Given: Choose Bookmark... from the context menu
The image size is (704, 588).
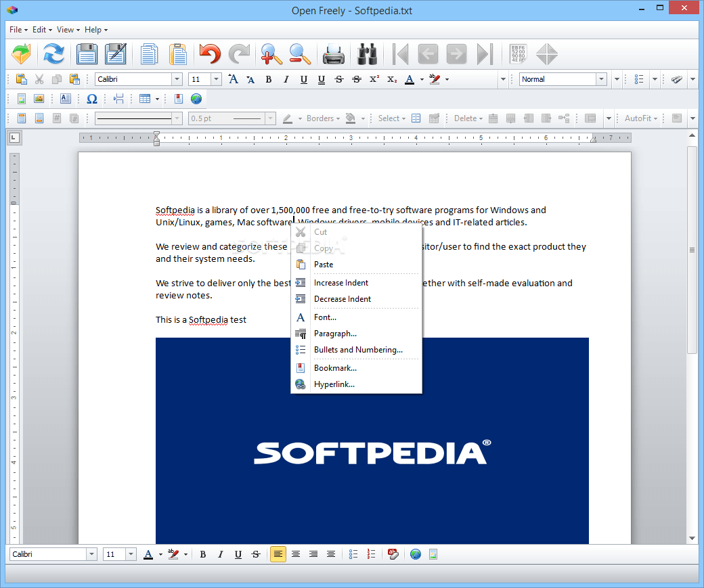Looking at the screenshot, I should point(357,368).
